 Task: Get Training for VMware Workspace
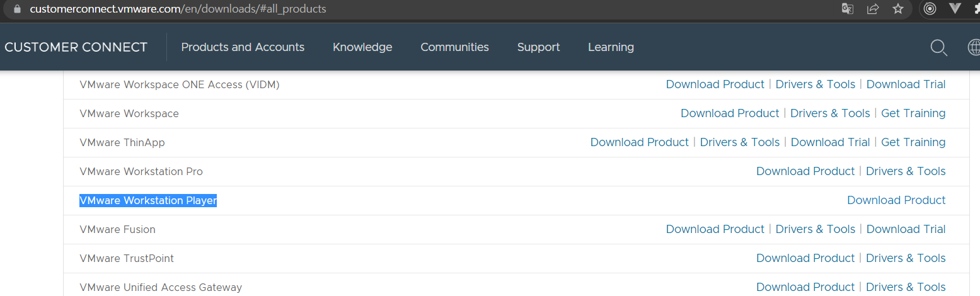tap(913, 113)
